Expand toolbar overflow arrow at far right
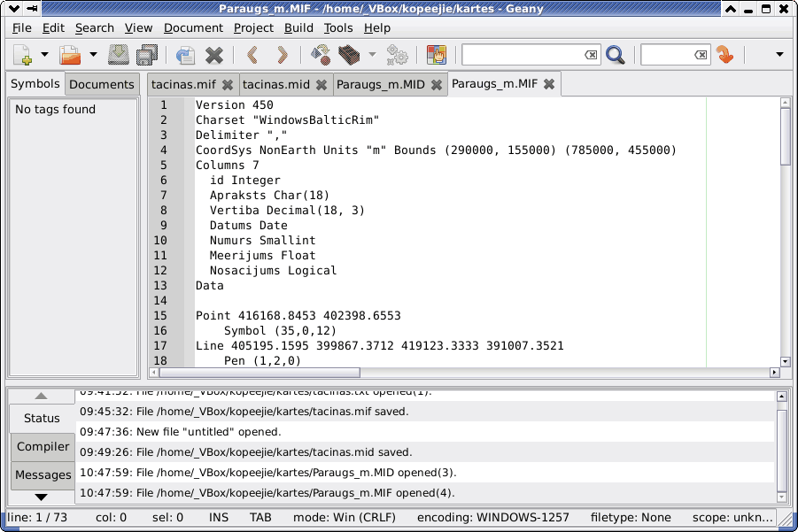The image size is (798, 532). (x=779, y=54)
